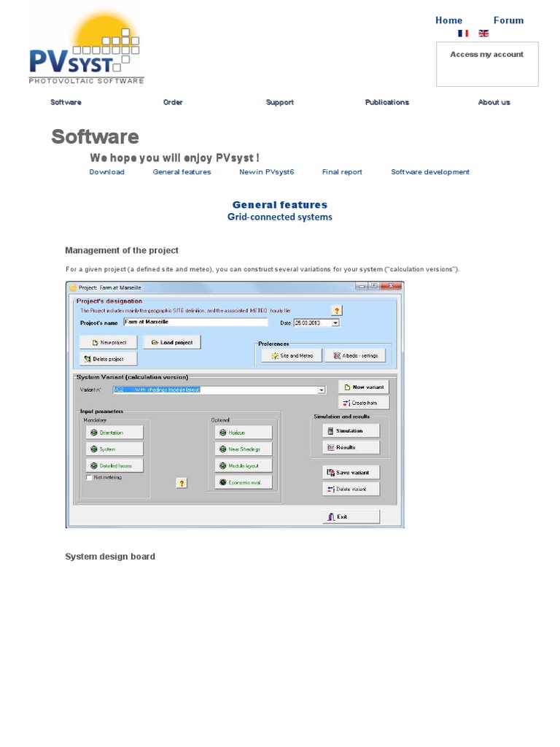
Task: Open the About us menu
Action: click(494, 102)
